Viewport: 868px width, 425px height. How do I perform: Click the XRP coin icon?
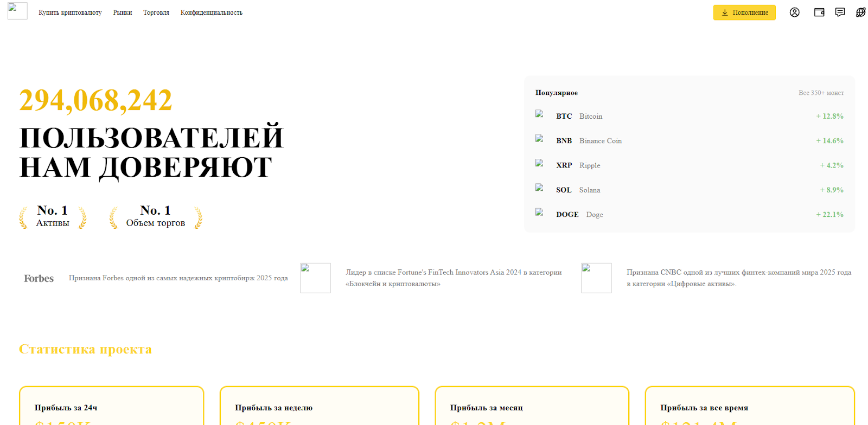pos(540,163)
